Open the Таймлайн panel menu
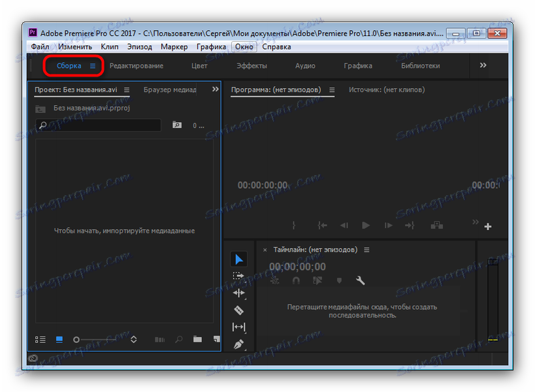 [366, 250]
